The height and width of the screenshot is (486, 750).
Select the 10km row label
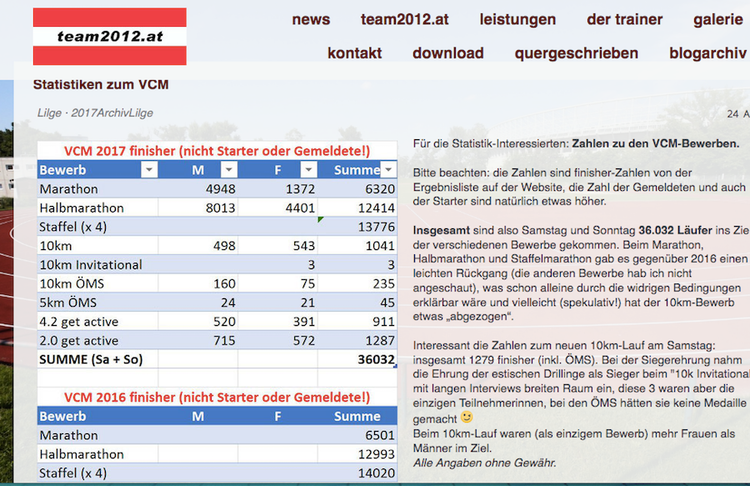[x=55, y=246]
